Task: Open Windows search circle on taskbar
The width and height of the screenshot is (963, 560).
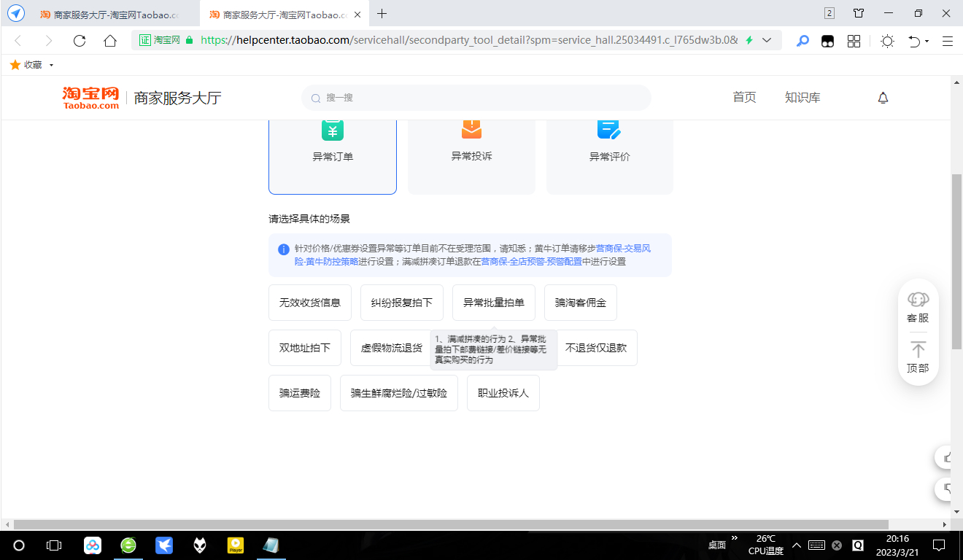Action: (x=19, y=545)
